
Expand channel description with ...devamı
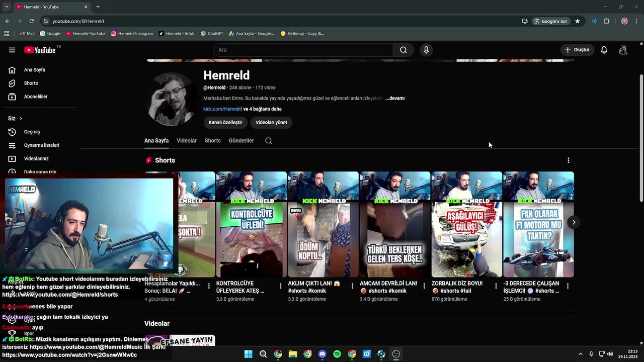click(x=395, y=99)
